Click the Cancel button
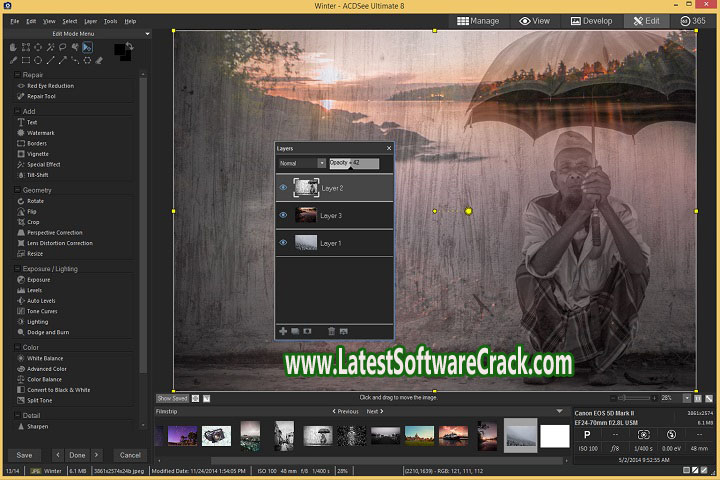Viewport: 720px width, 480px height. click(130, 455)
